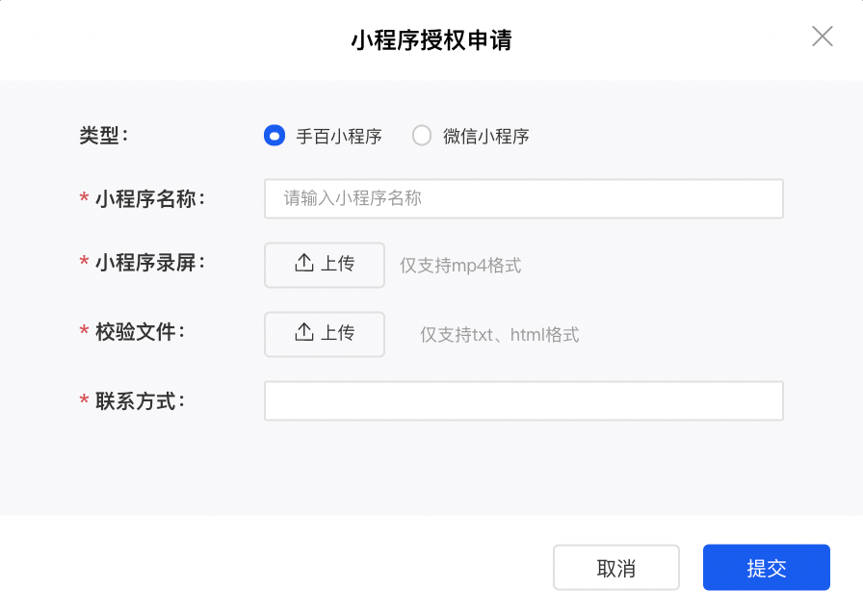Click the 仅支持txt、html格式 hint text
The height and width of the screenshot is (616, 863).
coord(500,334)
